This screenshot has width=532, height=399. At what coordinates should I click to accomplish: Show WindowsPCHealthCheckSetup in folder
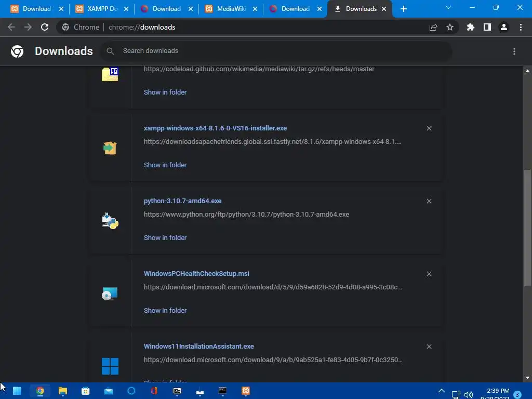(x=165, y=311)
